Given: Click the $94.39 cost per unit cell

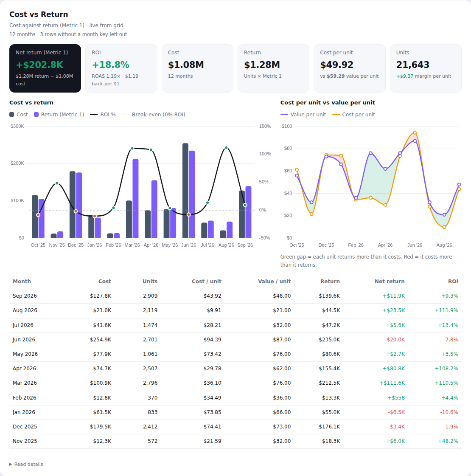Looking at the screenshot, I should [212, 340].
